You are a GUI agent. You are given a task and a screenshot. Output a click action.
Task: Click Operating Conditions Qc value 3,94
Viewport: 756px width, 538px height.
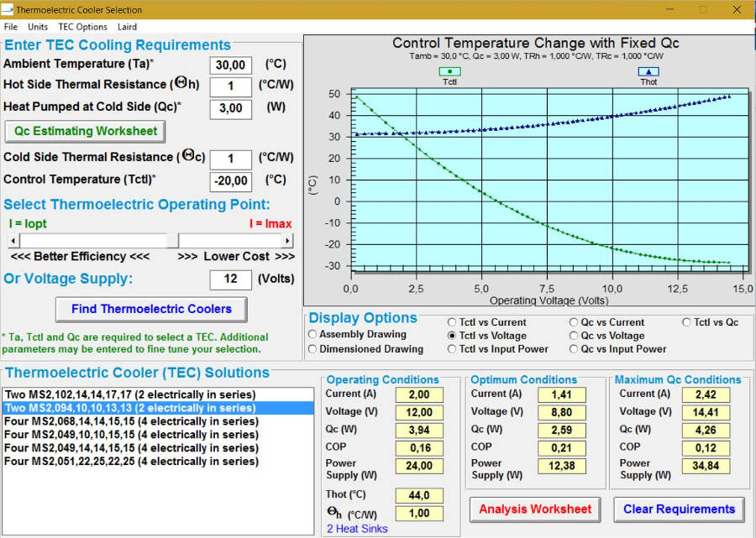pos(419,430)
